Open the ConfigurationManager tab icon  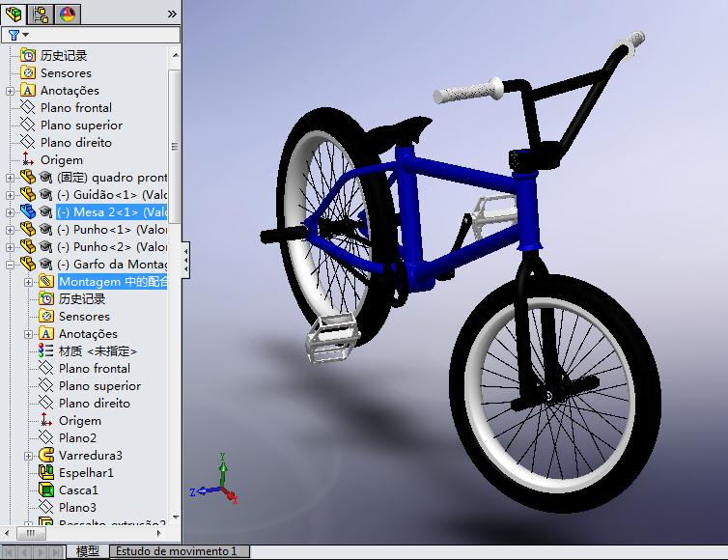coord(41,14)
